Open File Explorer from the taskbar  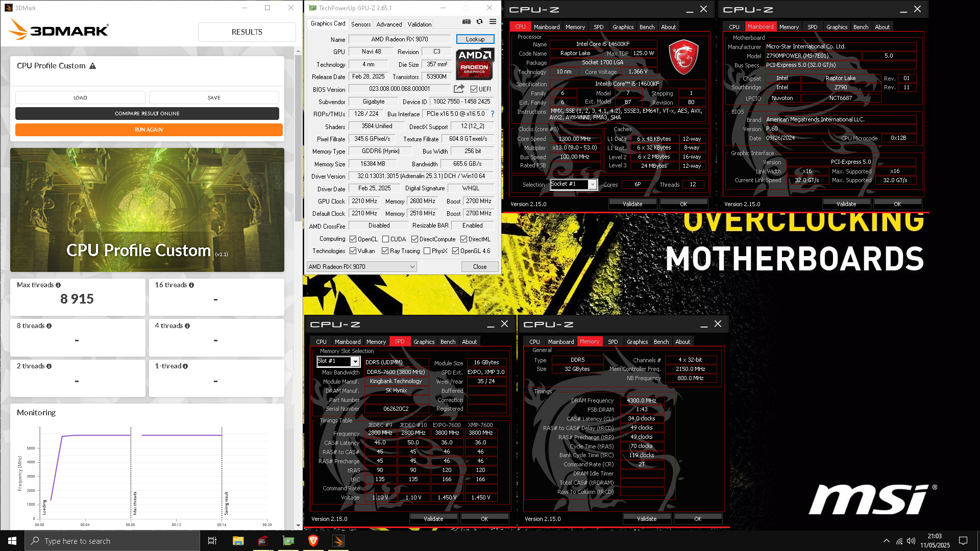[238, 541]
